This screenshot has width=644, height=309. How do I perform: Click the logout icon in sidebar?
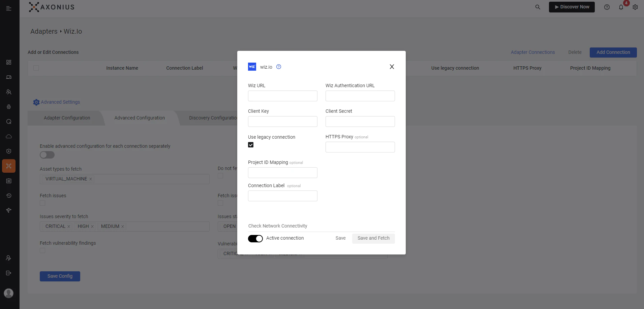9,273
